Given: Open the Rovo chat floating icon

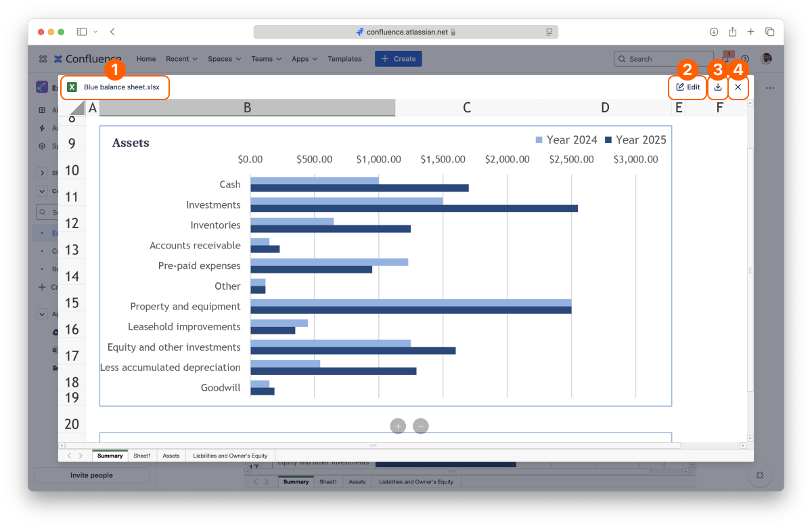Looking at the screenshot, I should 760,476.
